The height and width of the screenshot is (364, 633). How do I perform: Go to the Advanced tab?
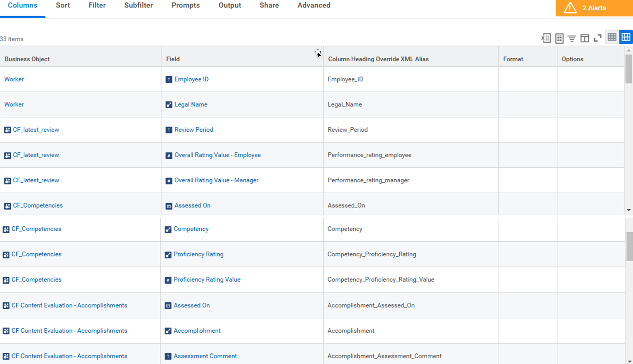coord(314,6)
